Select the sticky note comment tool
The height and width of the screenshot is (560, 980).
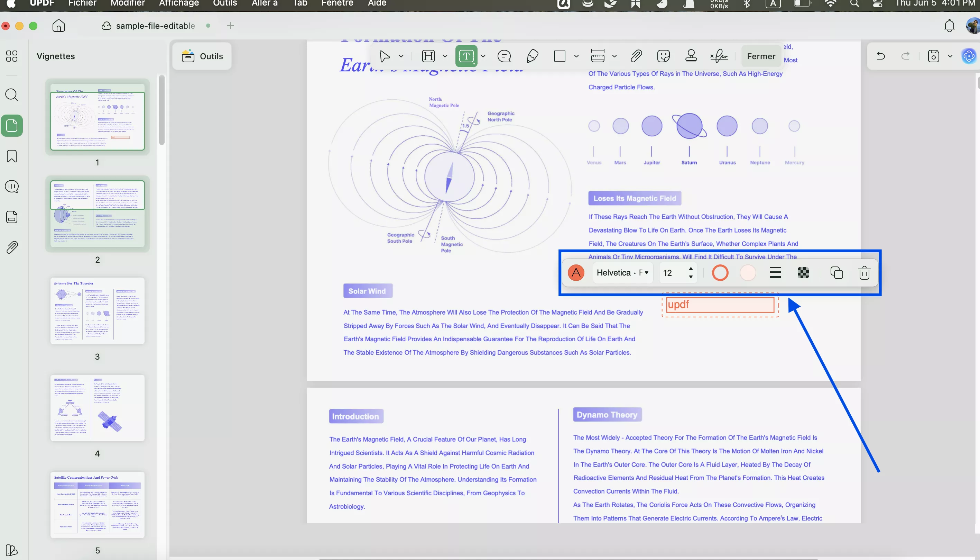pyautogui.click(x=503, y=56)
